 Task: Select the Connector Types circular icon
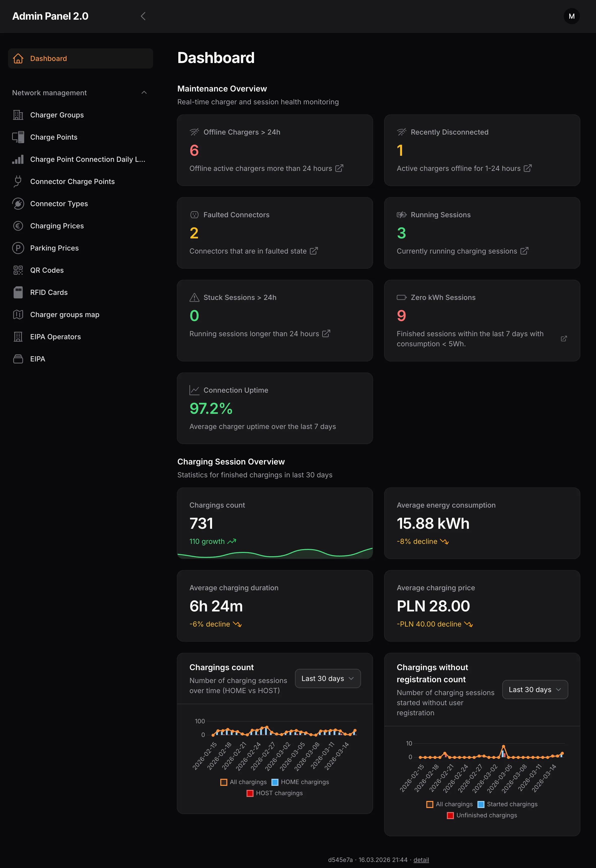tap(18, 204)
